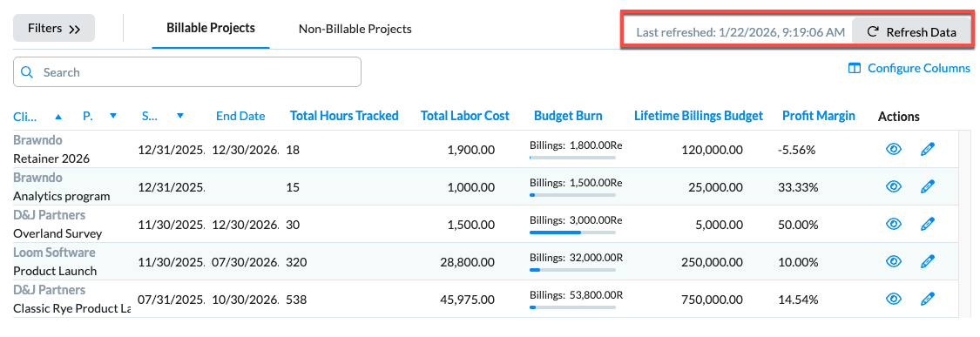This screenshot has width=980, height=337.
Task: Click the -5.56% profit margin value
Action: pyautogui.click(x=796, y=150)
